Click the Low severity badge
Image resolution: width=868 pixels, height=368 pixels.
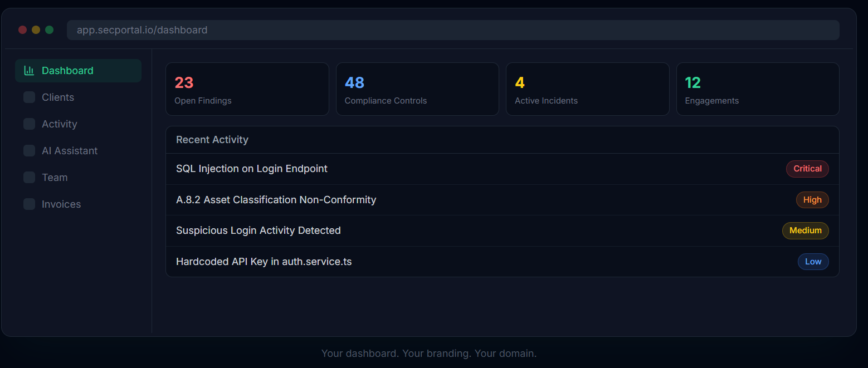[x=813, y=262]
